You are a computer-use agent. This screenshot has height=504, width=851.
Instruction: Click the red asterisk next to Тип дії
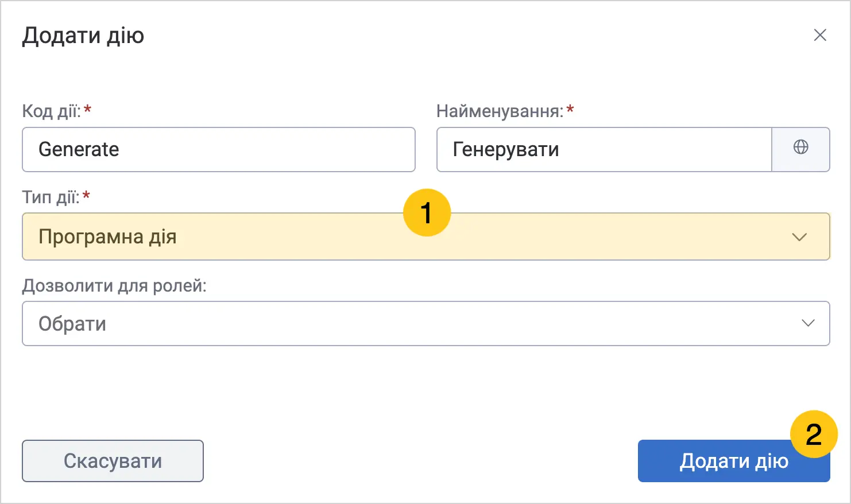coord(86,195)
